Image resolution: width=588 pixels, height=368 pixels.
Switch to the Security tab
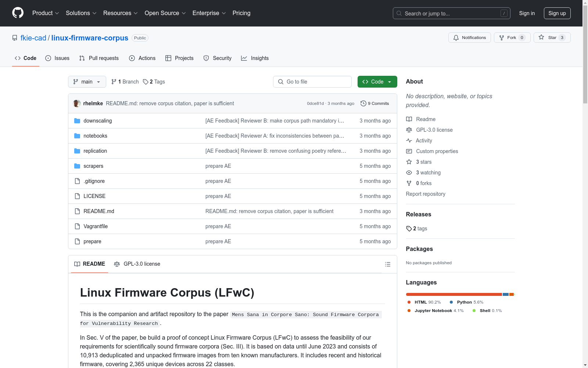pyautogui.click(x=218, y=58)
